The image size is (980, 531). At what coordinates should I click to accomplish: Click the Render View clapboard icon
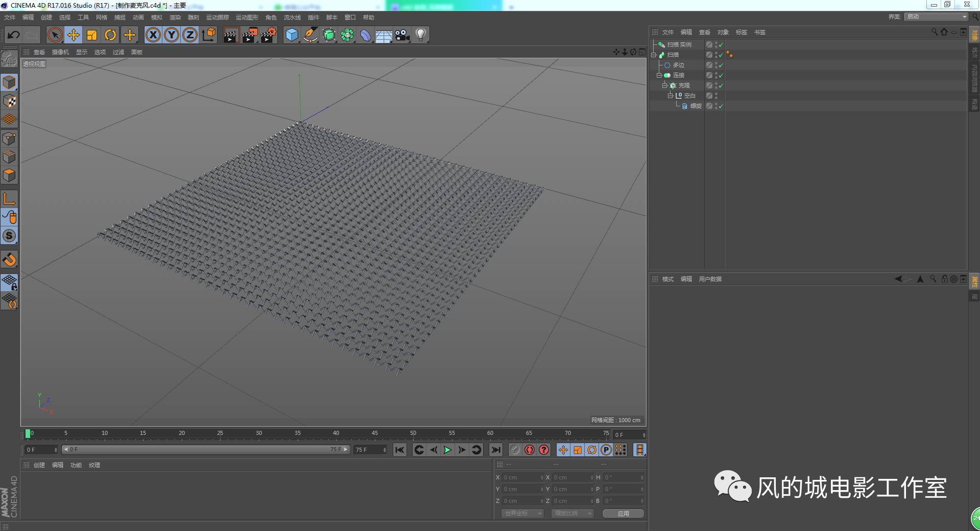point(231,35)
